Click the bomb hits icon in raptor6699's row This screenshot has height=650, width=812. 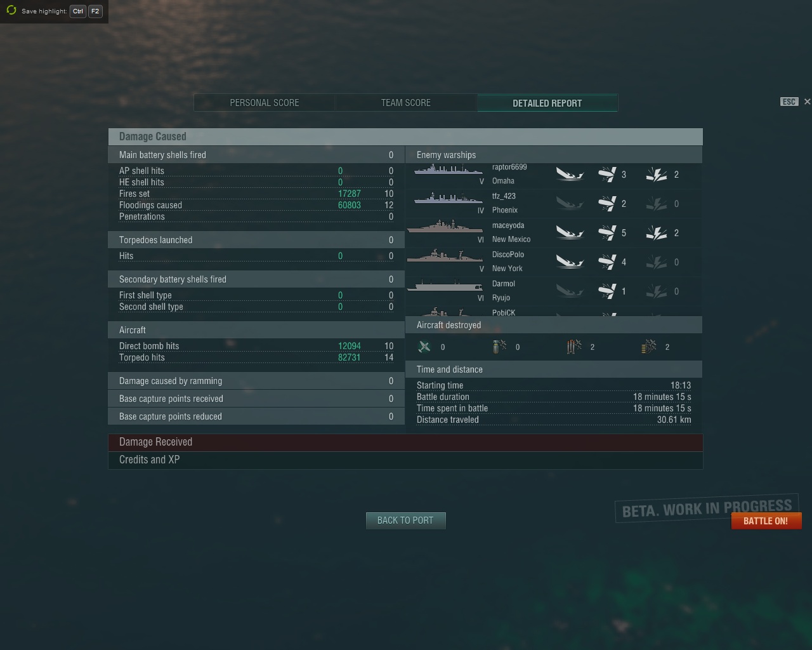pyautogui.click(x=657, y=175)
